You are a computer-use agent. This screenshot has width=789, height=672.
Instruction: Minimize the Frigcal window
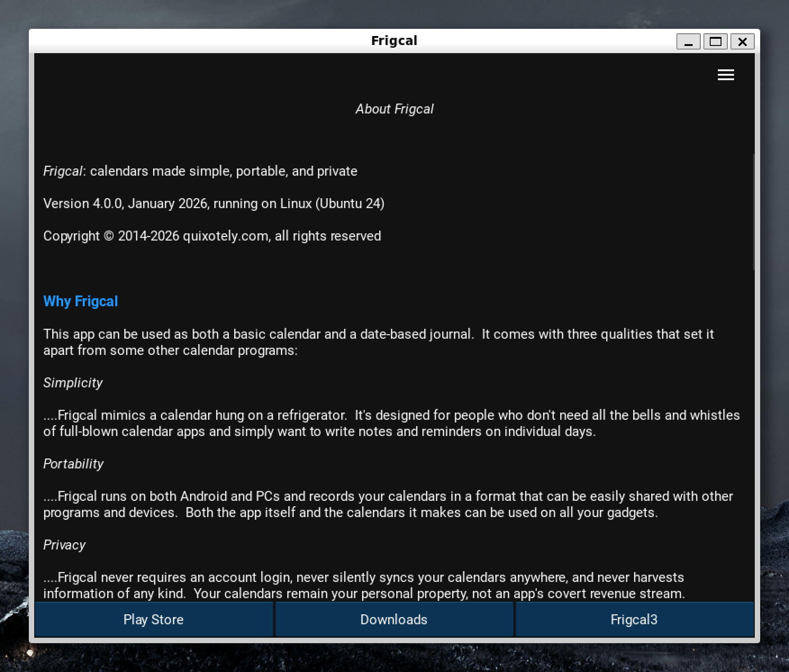[x=688, y=42]
